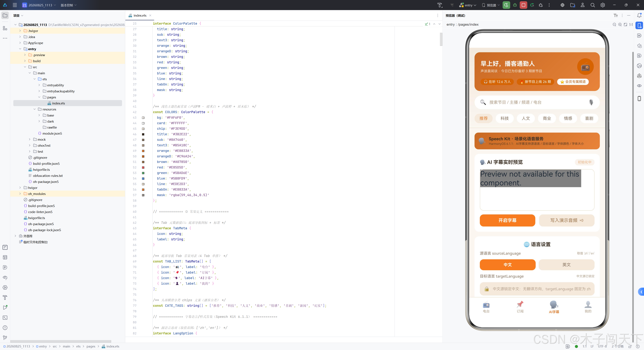This screenshot has width=644, height=350.
Task: Open IDE settings gear icon
Action: pyautogui.click(x=603, y=5)
